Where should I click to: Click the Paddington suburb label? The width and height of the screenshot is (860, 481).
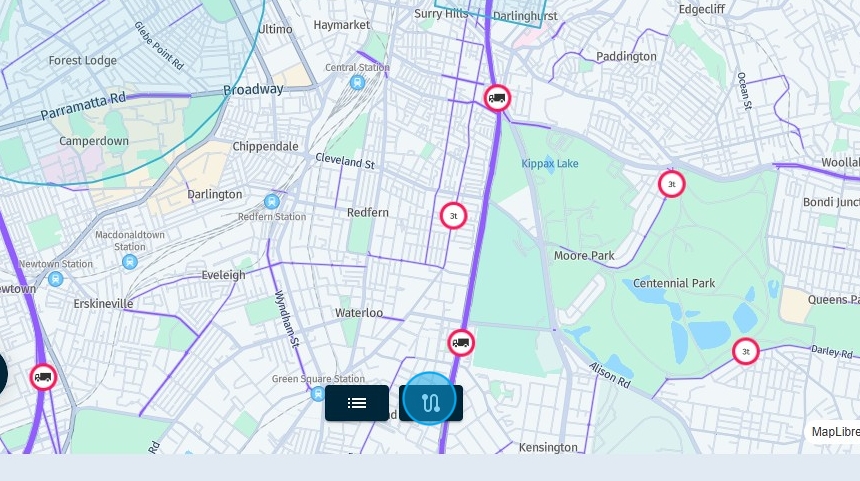[626, 56]
